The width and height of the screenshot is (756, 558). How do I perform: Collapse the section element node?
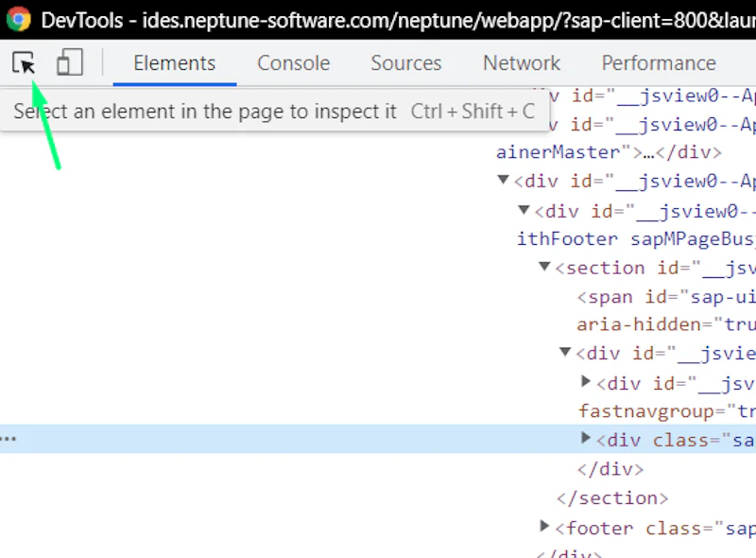(x=545, y=266)
